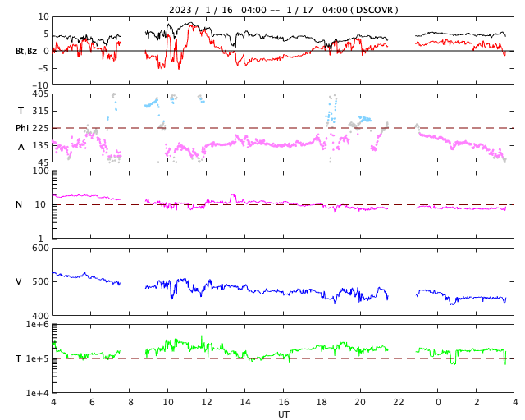Screen dimensions: 525x420
Task: Click the 1e+5 temperature tick label
Action: (x=38, y=358)
